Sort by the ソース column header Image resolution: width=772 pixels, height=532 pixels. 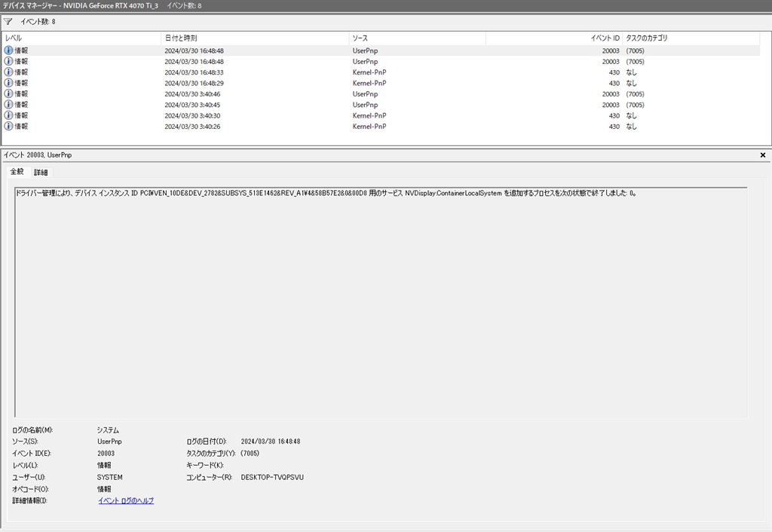(418, 38)
